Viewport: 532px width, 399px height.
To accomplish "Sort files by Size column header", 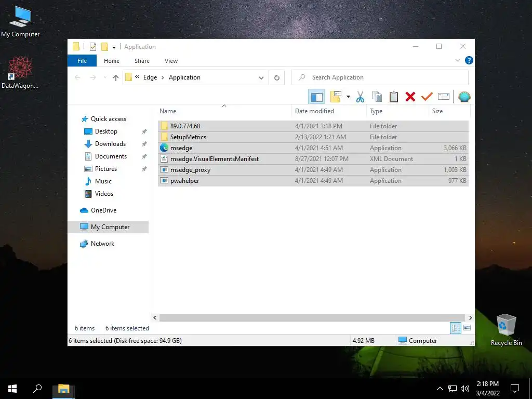I will [x=449, y=111].
